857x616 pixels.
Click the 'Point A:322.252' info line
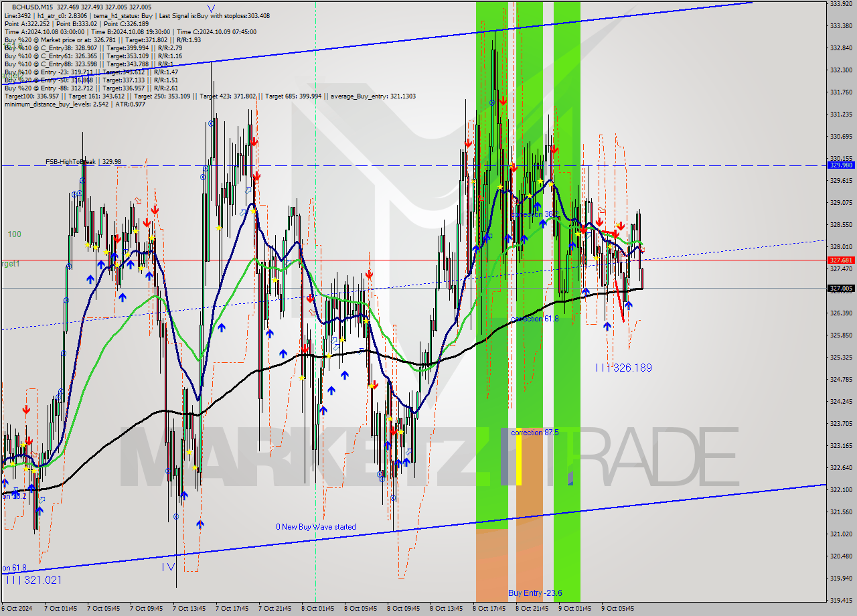[76, 23]
